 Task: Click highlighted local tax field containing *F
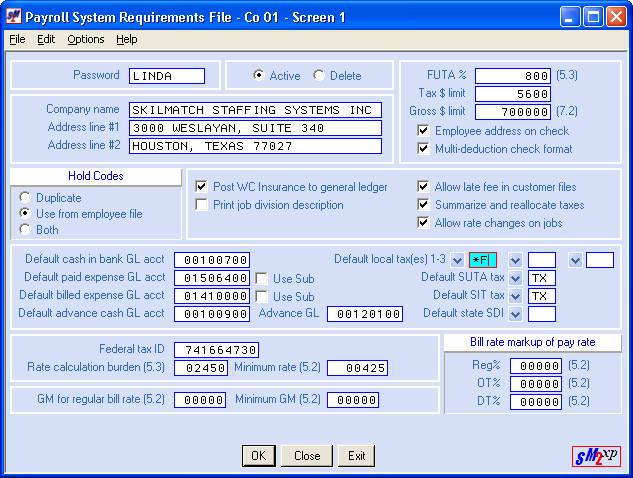483,260
